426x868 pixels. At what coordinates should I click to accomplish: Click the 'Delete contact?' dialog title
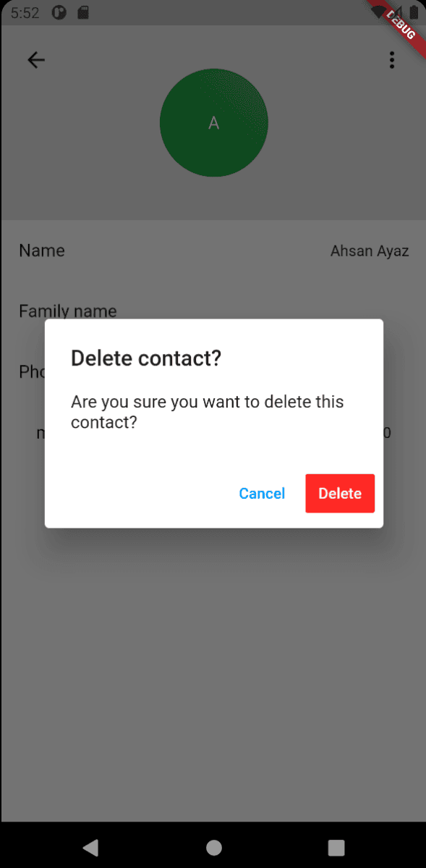pyautogui.click(x=146, y=358)
